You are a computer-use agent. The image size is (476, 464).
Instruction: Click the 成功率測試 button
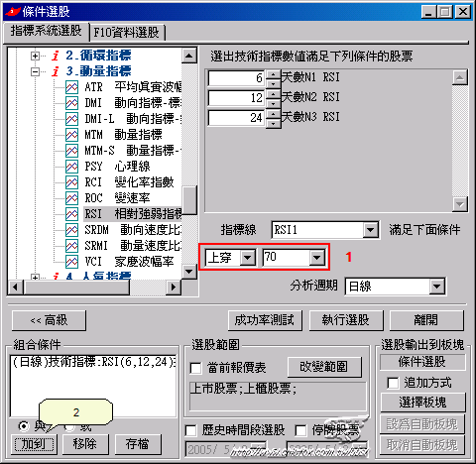(265, 320)
